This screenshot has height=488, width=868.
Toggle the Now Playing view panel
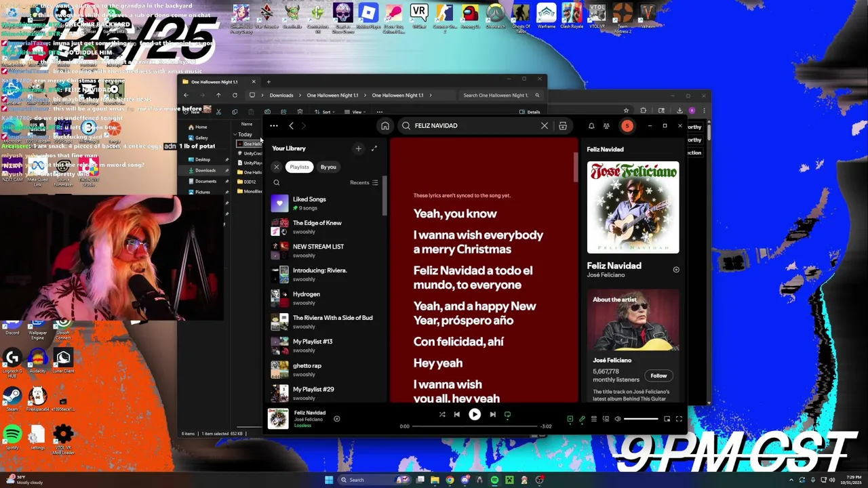pos(570,419)
